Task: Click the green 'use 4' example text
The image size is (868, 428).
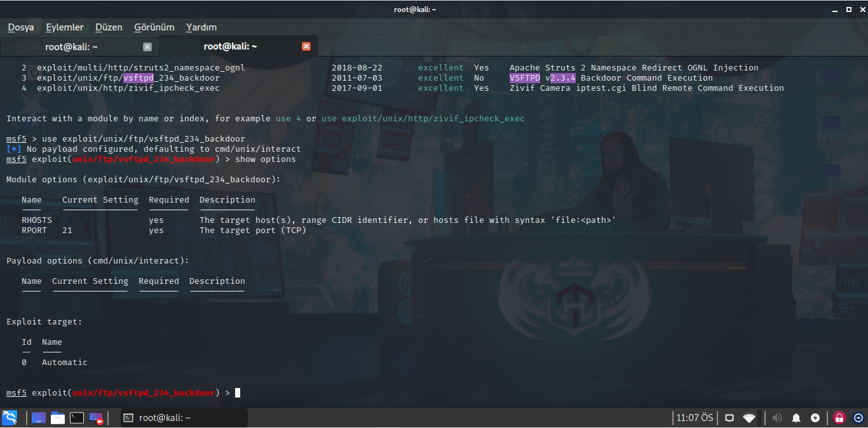Action: coord(288,119)
